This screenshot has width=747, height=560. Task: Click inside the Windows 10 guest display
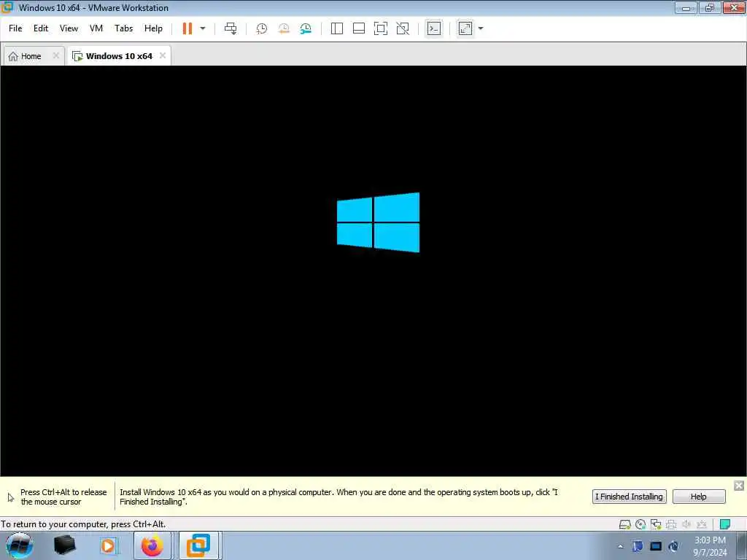coord(373,271)
